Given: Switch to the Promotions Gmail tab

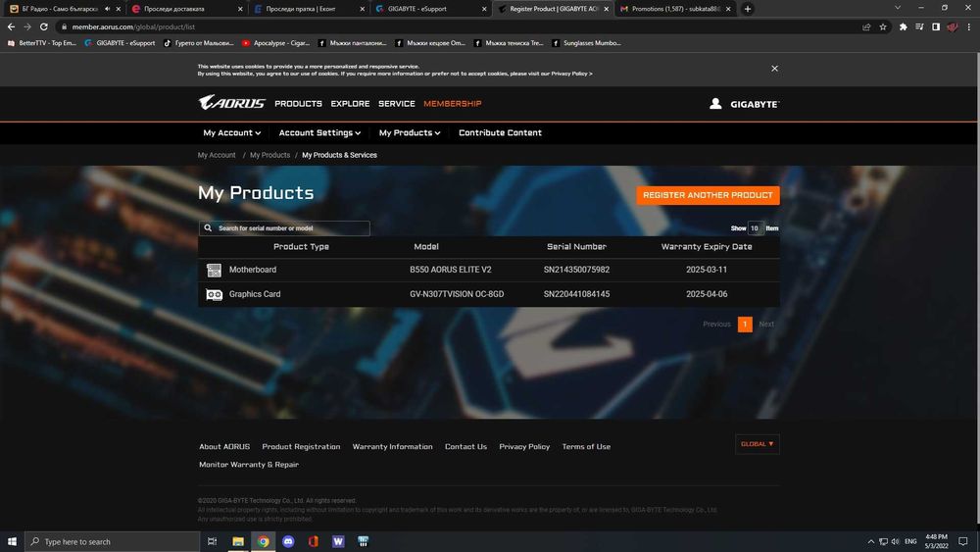Looking at the screenshot, I should coord(675,9).
